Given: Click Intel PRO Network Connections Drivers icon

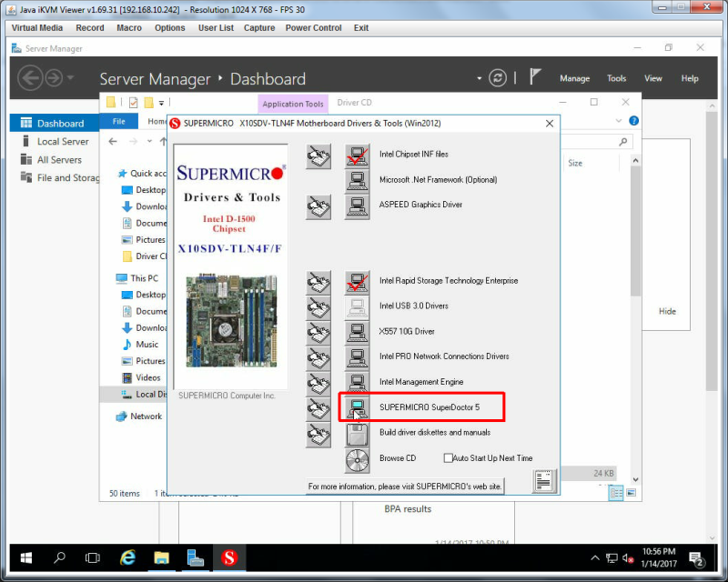Looking at the screenshot, I should 357,357.
